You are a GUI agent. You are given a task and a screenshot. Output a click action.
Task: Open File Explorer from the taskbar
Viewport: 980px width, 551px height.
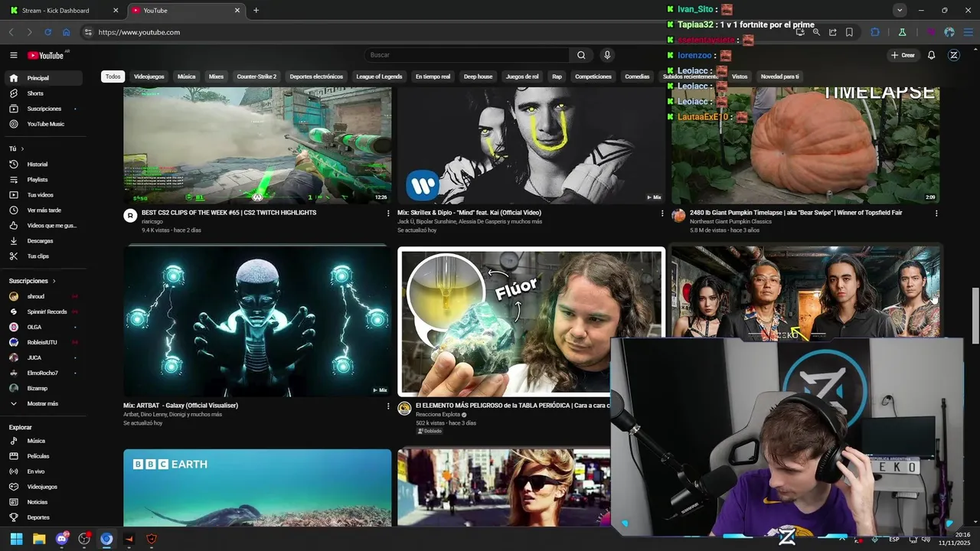coord(39,539)
